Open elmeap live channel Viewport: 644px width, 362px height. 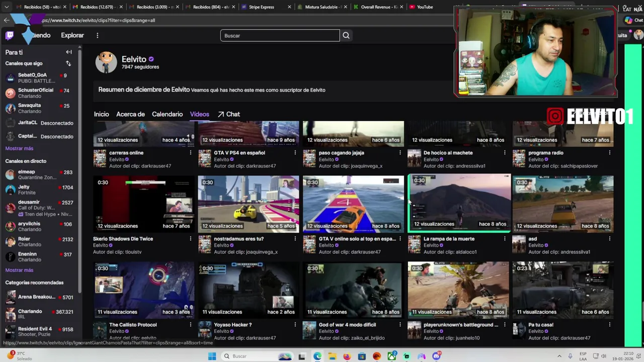point(39,174)
